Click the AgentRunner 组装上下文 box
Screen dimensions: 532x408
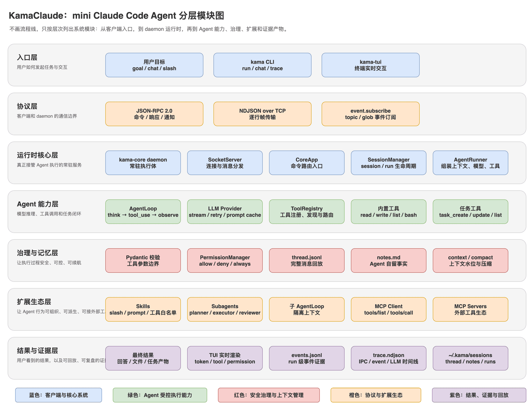coord(470,163)
